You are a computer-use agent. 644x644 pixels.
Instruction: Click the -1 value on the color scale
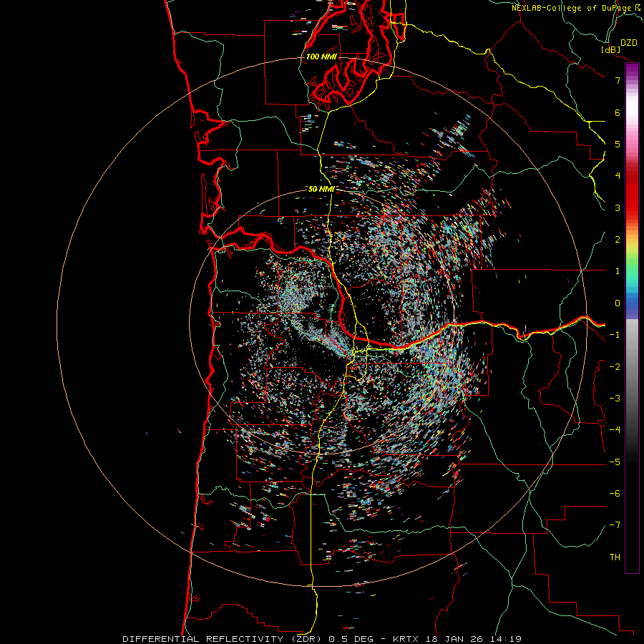[615, 335]
